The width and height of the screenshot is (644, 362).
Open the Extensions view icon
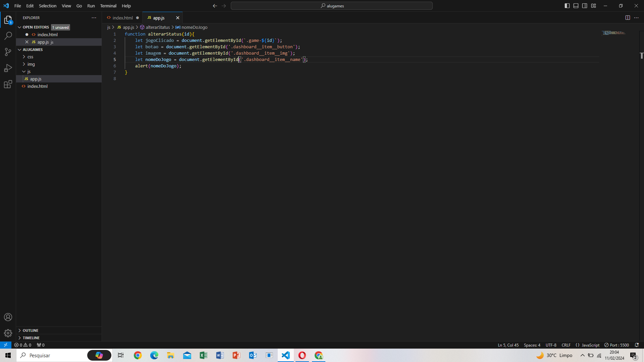pos(8,84)
